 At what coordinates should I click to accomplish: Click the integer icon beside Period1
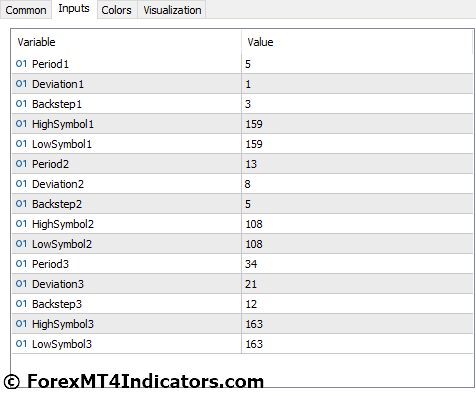21,64
